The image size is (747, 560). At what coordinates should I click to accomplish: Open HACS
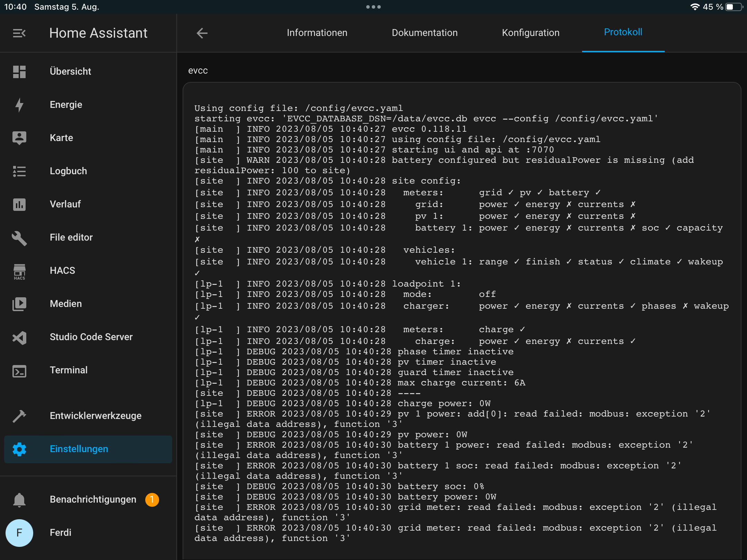[x=62, y=270]
